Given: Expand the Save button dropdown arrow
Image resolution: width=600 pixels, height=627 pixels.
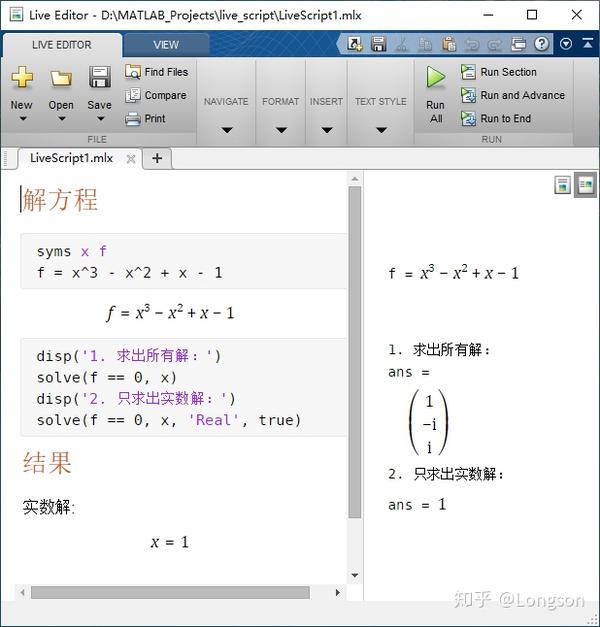Looking at the screenshot, I should (100, 118).
